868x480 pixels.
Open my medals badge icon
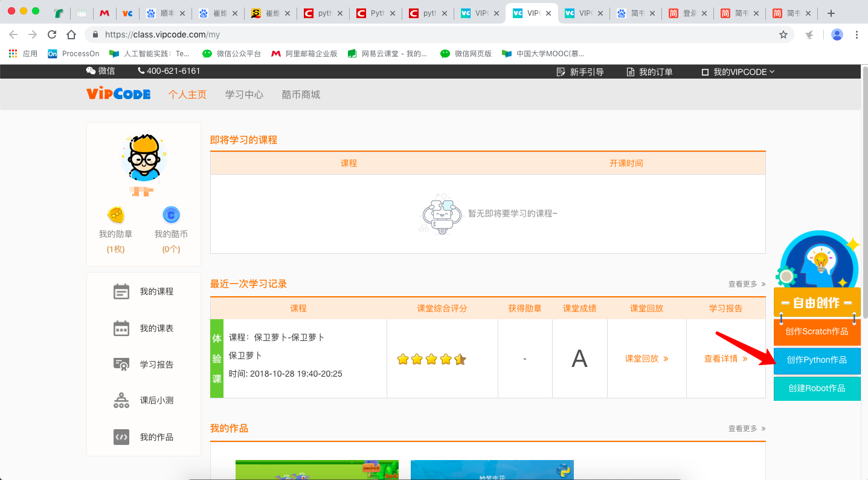(116, 215)
